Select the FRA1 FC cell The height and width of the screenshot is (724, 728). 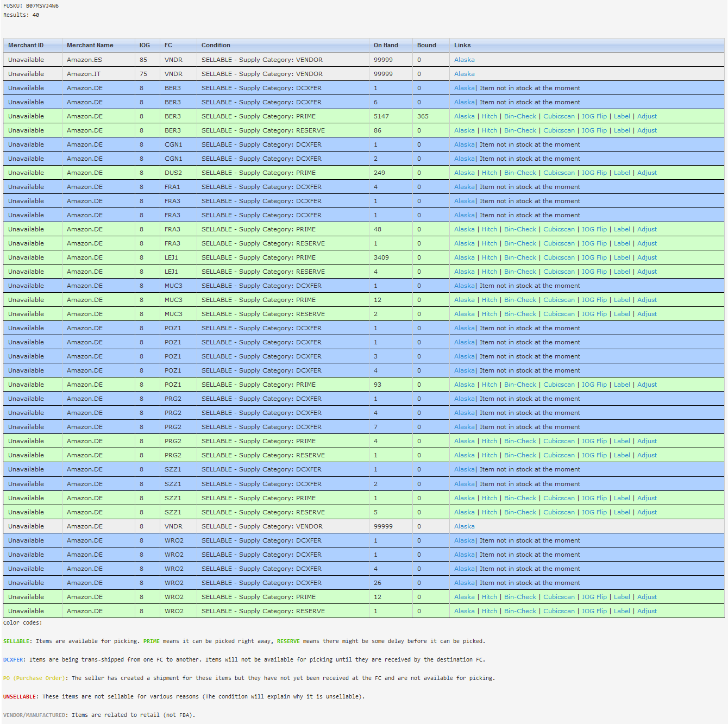click(x=178, y=187)
